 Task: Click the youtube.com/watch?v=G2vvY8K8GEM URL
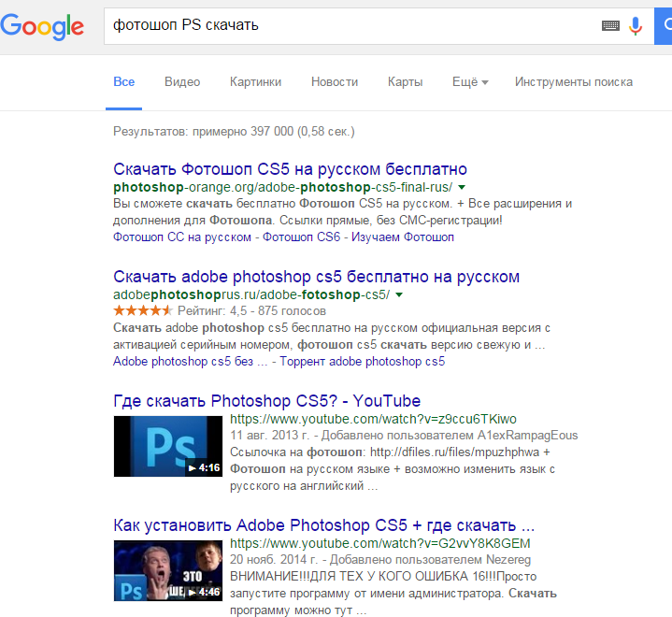pos(380,543)
